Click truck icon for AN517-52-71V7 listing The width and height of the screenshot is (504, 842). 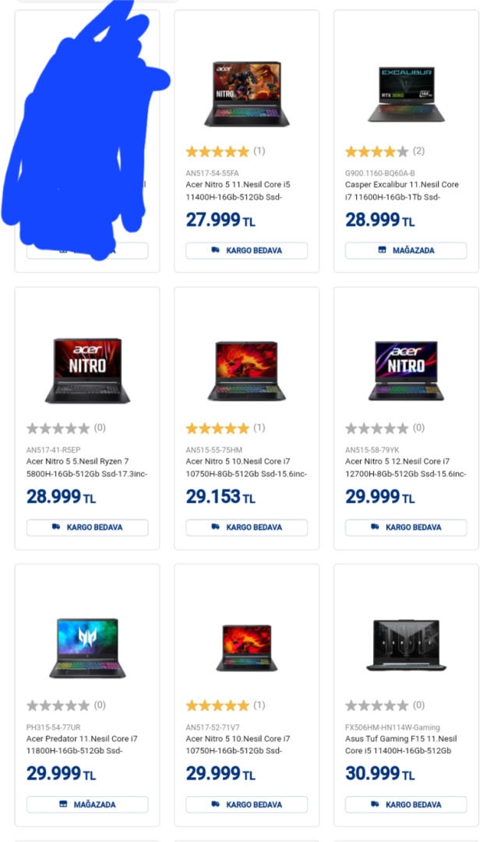point(215,804)
